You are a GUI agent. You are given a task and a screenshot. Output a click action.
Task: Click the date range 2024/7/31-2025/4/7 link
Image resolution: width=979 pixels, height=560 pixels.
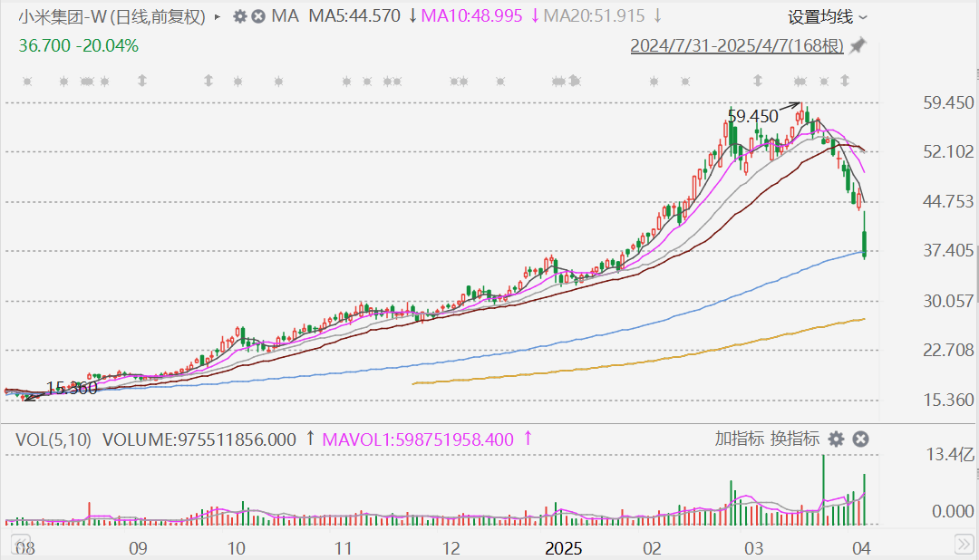(737, 46)
